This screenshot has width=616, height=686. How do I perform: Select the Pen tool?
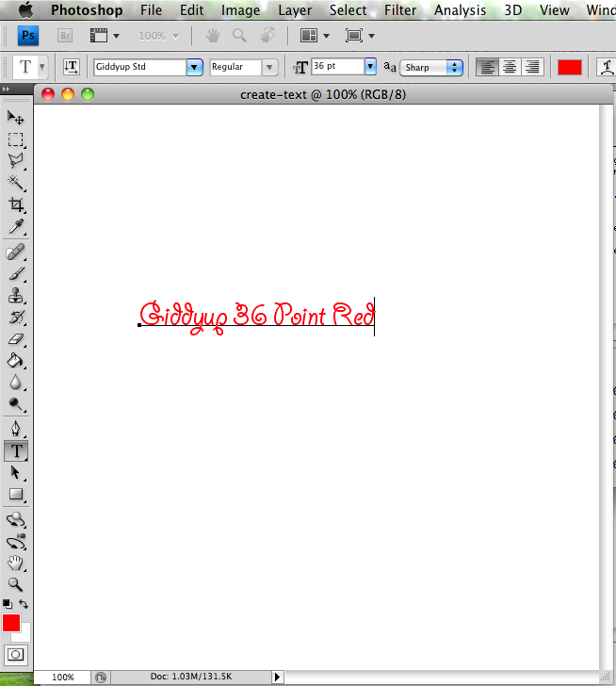(16, 429)
